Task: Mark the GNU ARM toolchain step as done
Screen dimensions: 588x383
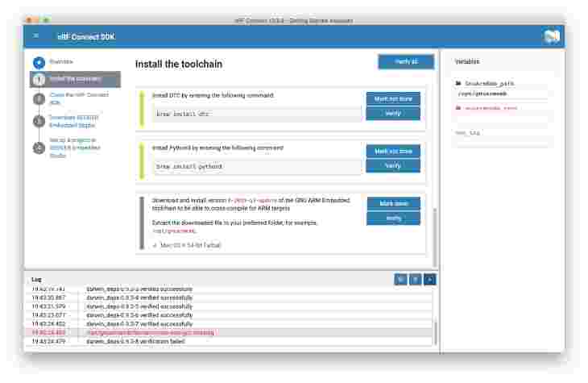Action: click(393, 203)
